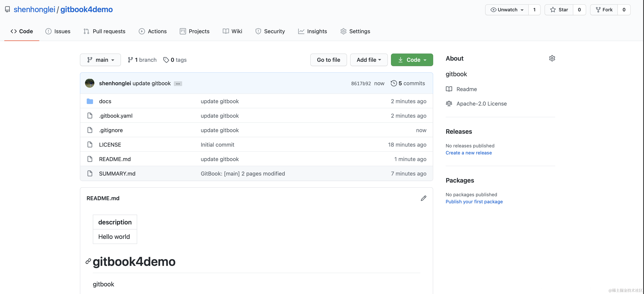
Task: Click the README.md pencil edit icon
Action: point(423,198)
